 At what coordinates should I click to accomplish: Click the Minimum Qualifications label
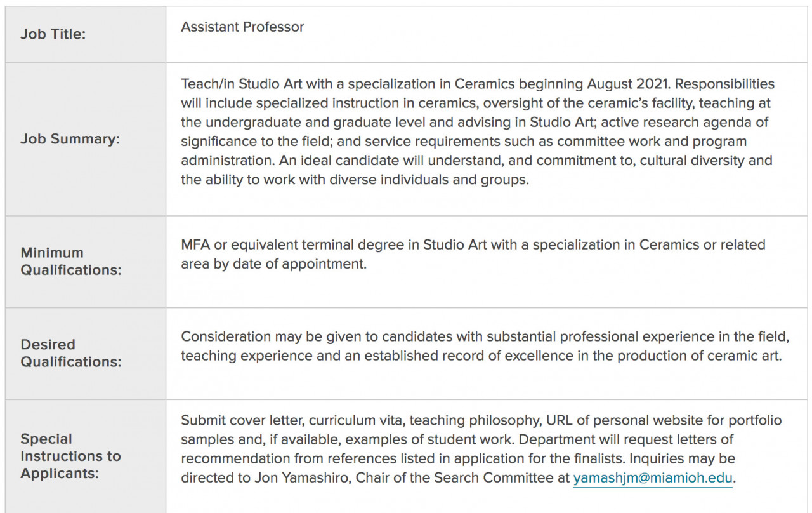coord(70,261)
